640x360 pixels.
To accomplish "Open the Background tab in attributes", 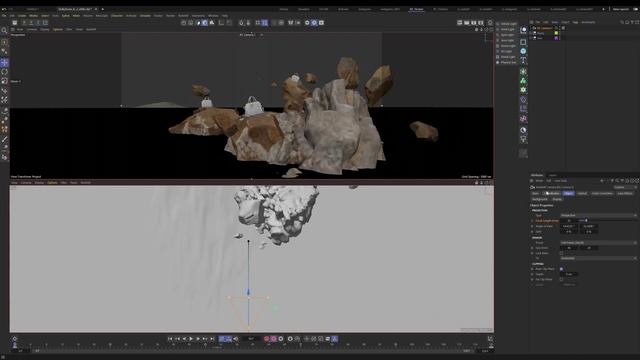I will pos(540,199).
